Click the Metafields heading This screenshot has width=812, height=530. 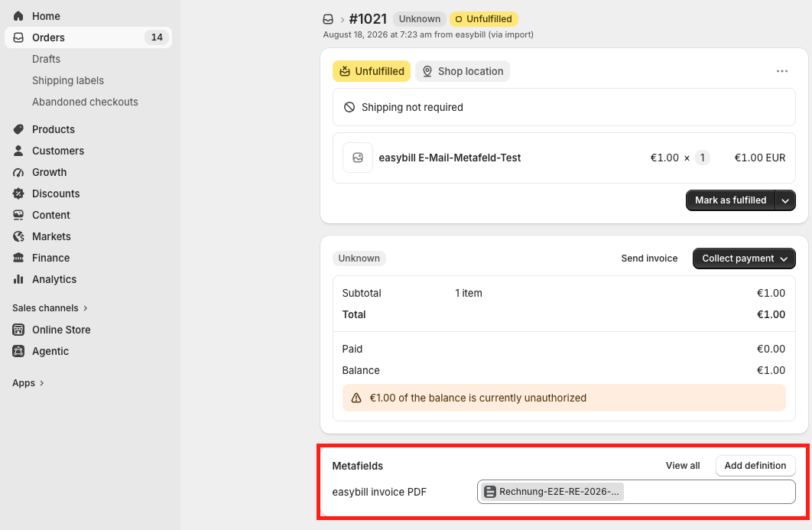tap(357, 466)
